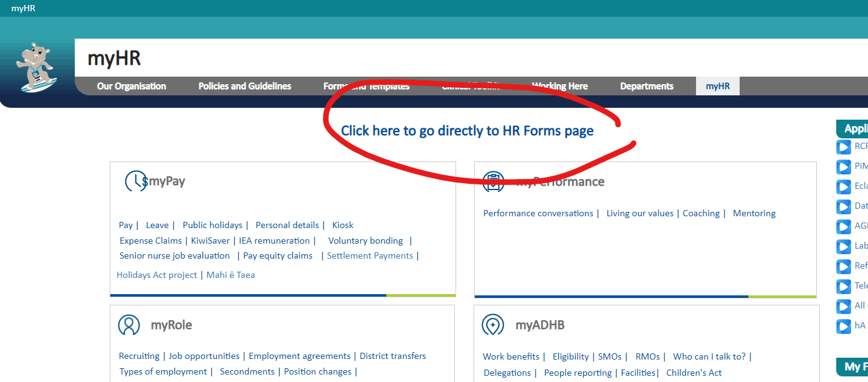Click the first blue play icon under Applications
This screenshot has height=382, width=868.
pyautogui.click(x=844, y=147)
